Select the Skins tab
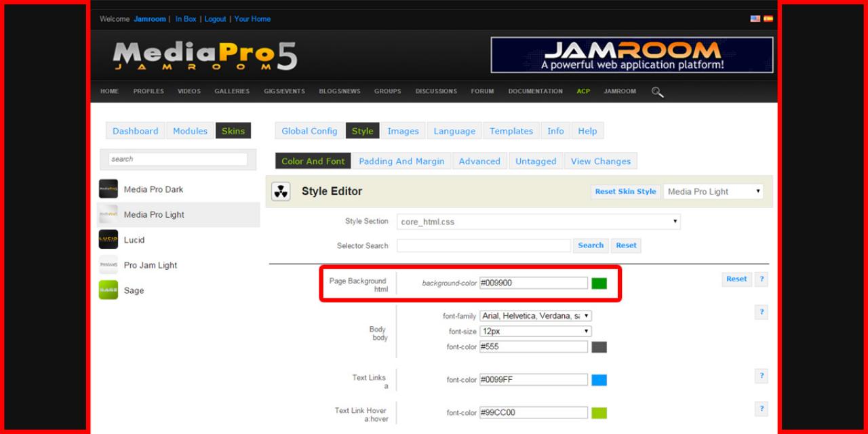The width and height of the screenshot is (868, 434). click(x=233, y=131)
